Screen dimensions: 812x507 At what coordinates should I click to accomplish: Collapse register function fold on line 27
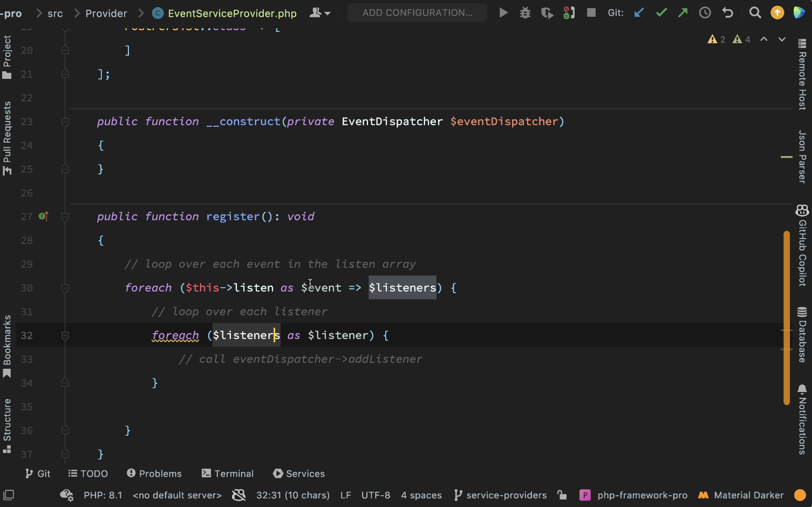point(65,217)
